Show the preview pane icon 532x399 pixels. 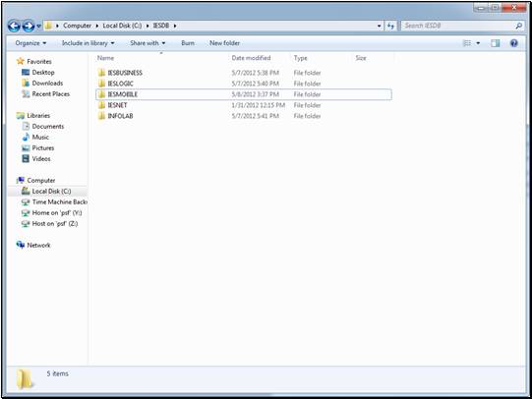point(495,43)
